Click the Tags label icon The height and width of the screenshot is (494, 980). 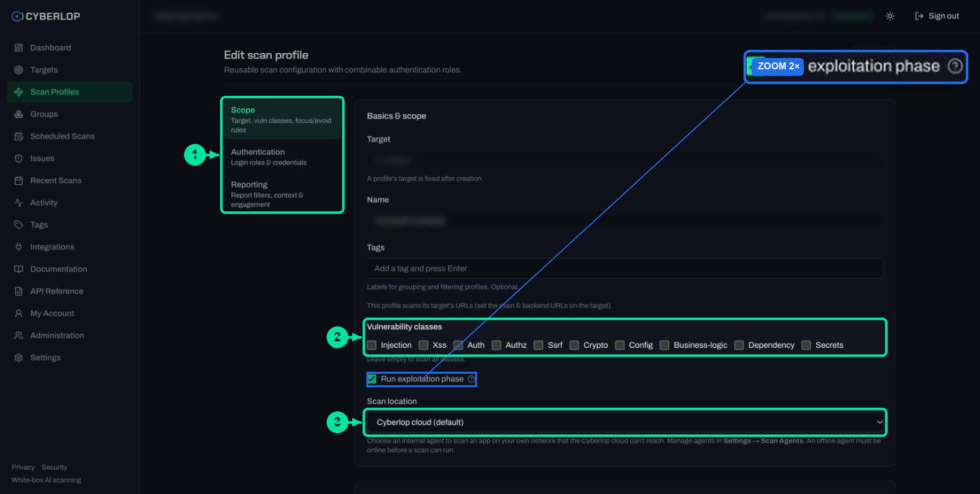19,225
